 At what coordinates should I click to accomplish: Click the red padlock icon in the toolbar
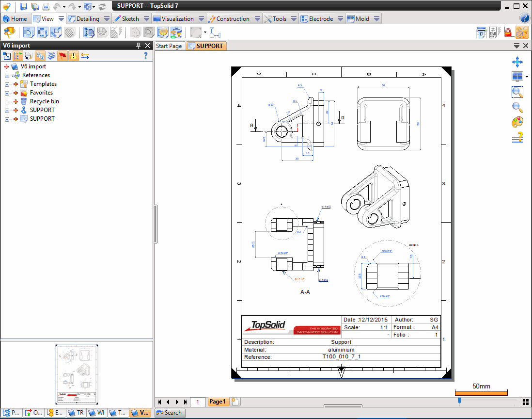click(508, 32)
